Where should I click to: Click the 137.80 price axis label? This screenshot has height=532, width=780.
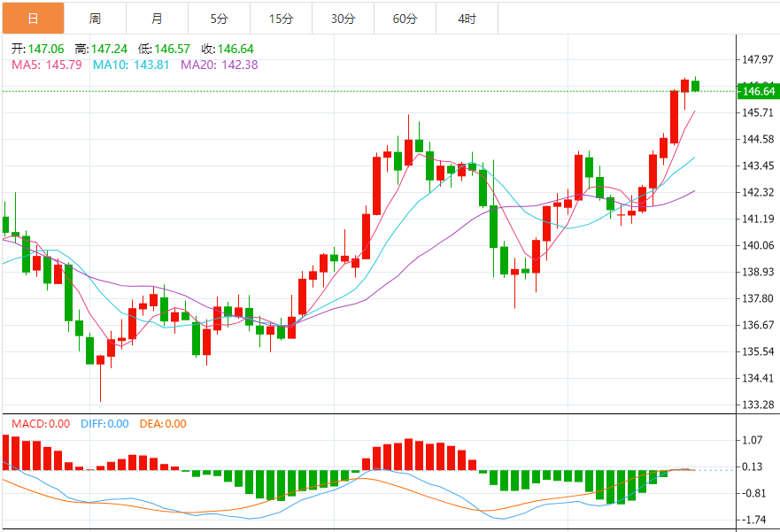point(758,298)
